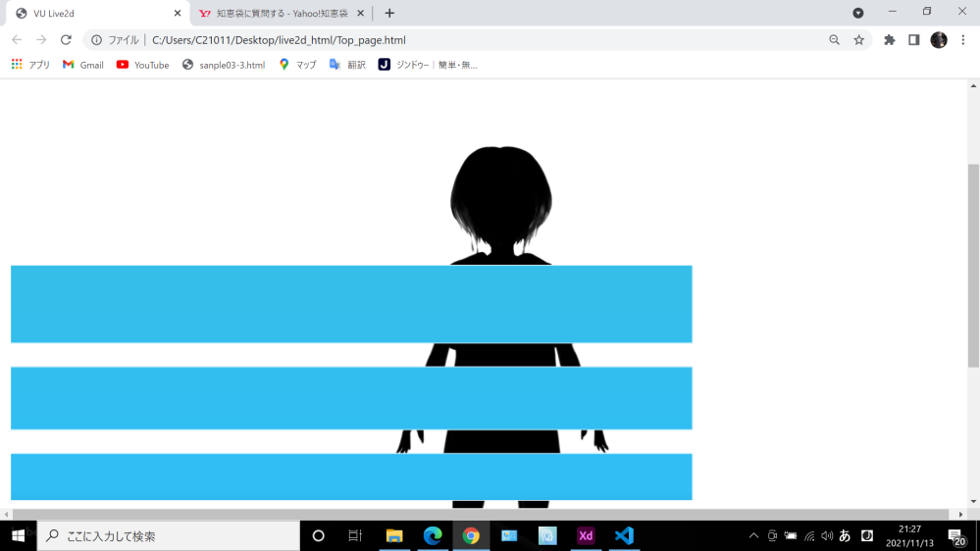The image size is (980, 551).
Task: Open the taskbar clock showing 21:27
Action: (x=909, y=535)
